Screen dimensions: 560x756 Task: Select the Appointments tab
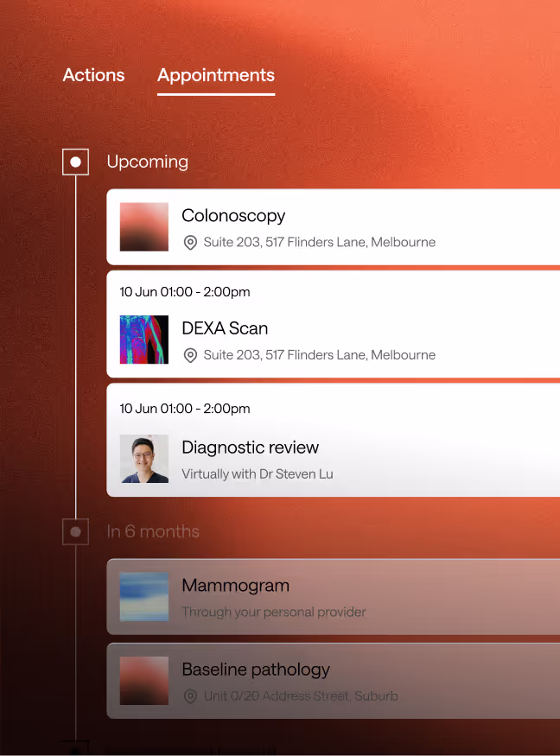pyautogui.click(x=216, y=75)
